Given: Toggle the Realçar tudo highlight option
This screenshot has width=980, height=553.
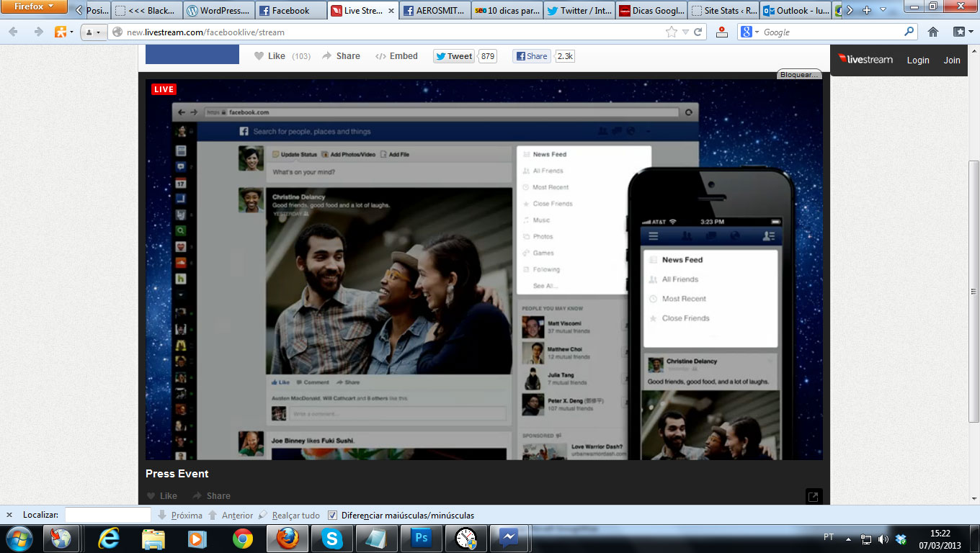Looking at the screenshot, I should [289, 515].
